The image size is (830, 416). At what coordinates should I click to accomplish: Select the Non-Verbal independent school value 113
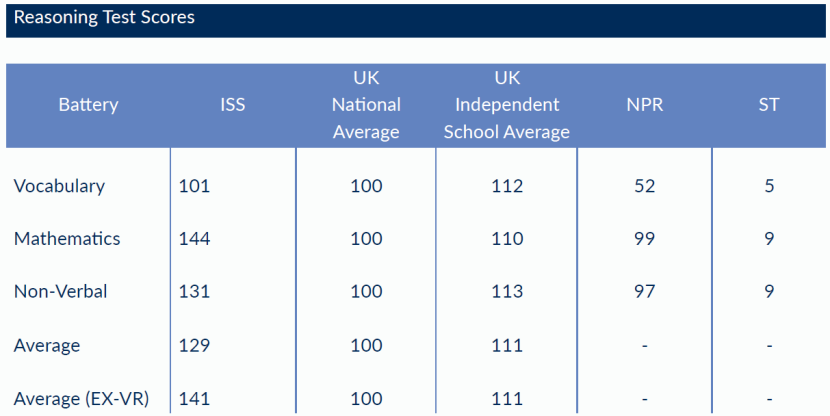[x=507, y=292]
